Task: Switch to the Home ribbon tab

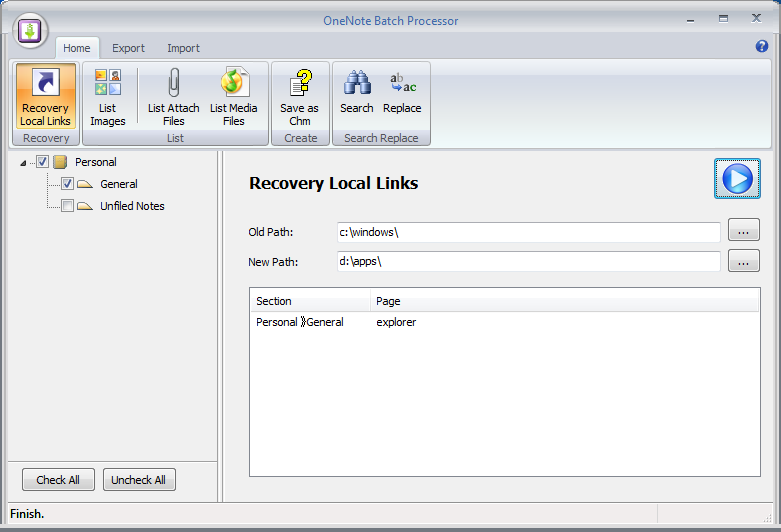Action: pos(77,48)
